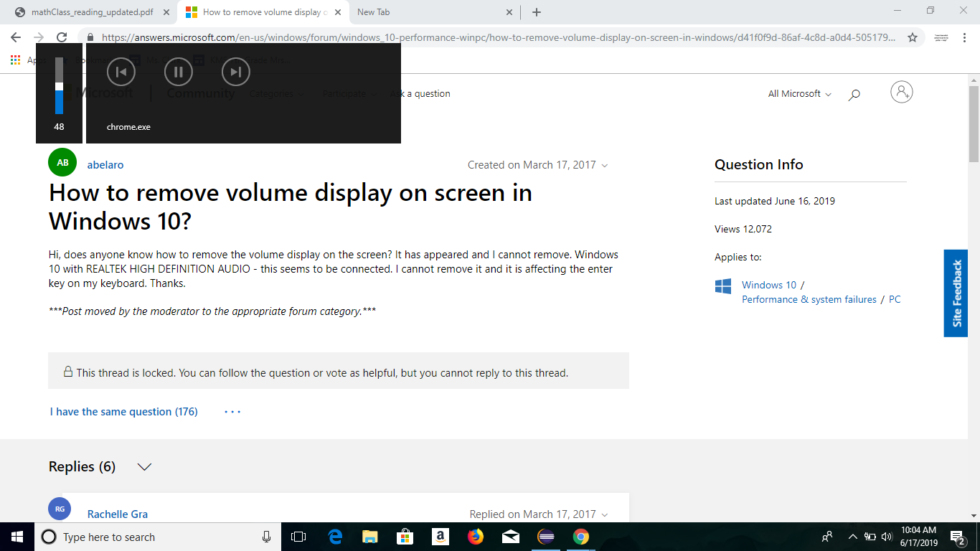Open the Site Feedback side tab
Image resolution: width=980 pixels, height=551 pixels.
pyautogui.click(x=956, y=293)
